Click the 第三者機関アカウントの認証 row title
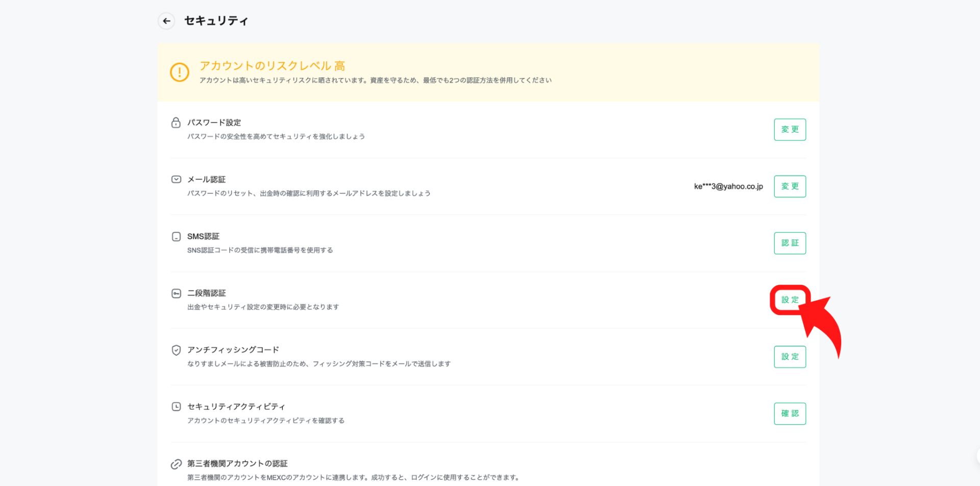The width and height of the screenshot is (980, 486). pos(237,464)
